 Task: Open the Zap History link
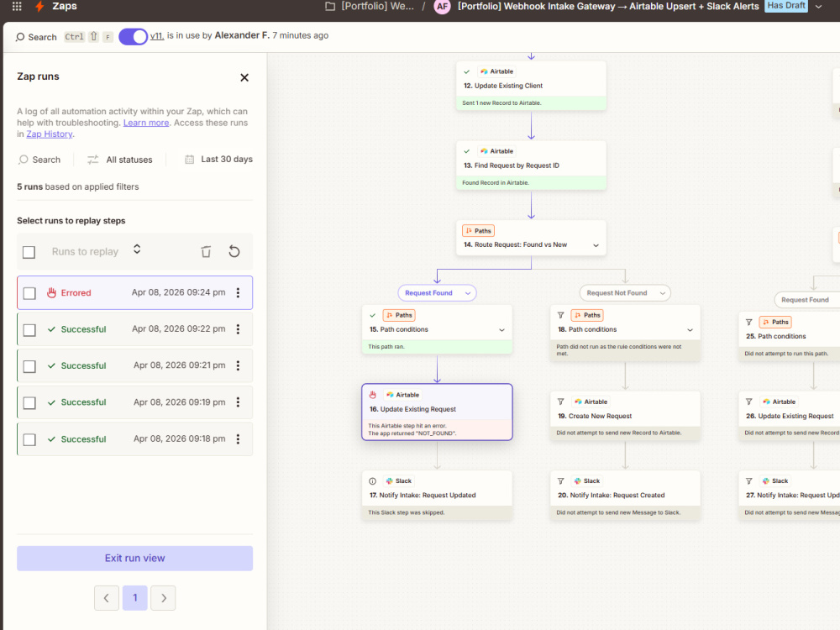pos(50,134)
